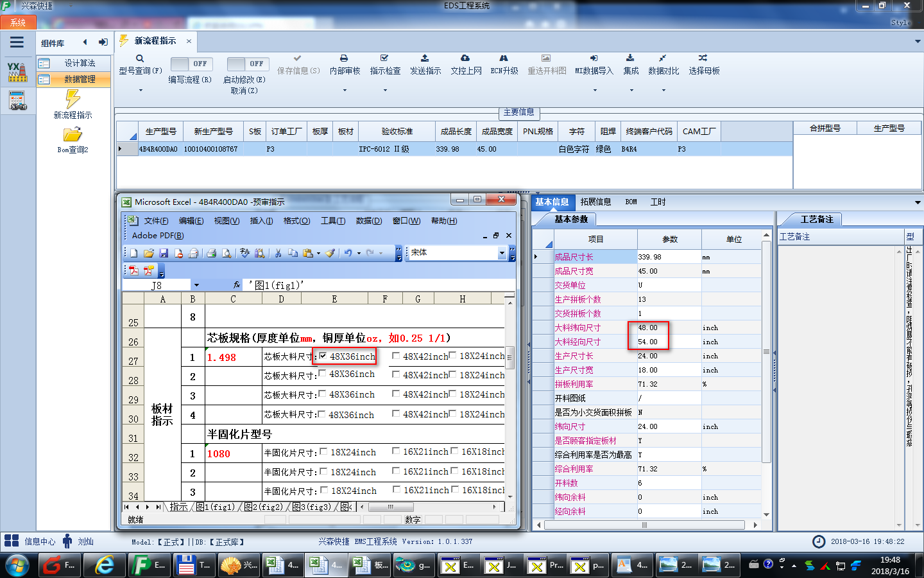Expand the dropdown arrow under 型号查询

(140, 90)
